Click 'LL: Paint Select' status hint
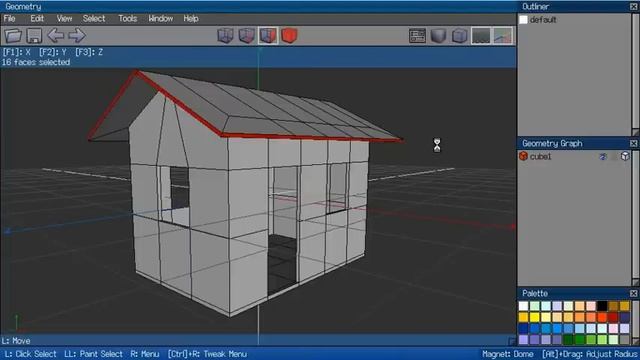The height and width of the screenshot is (360, 640). (93, 354)
